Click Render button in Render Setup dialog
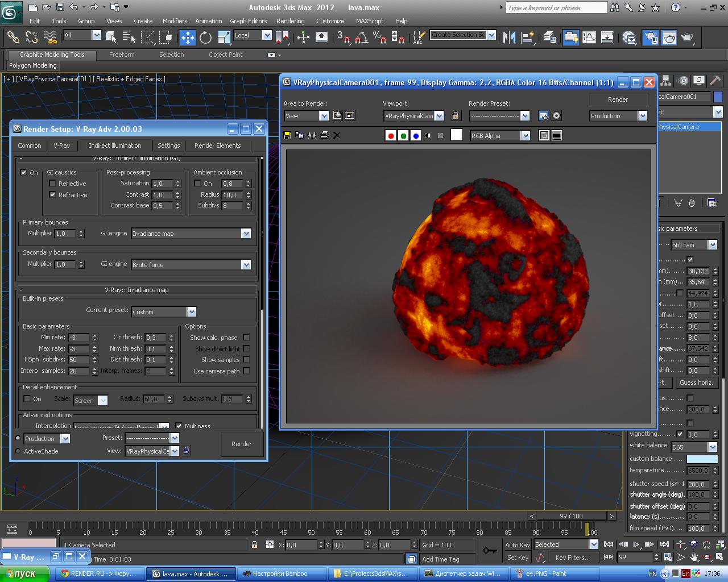 [241, 444]
